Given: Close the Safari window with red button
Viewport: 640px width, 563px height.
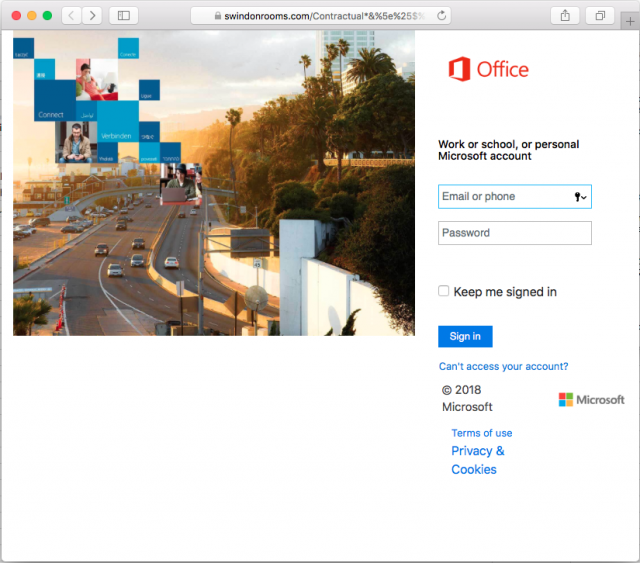Looking at the screenshot, I should [x=16, y=16].
